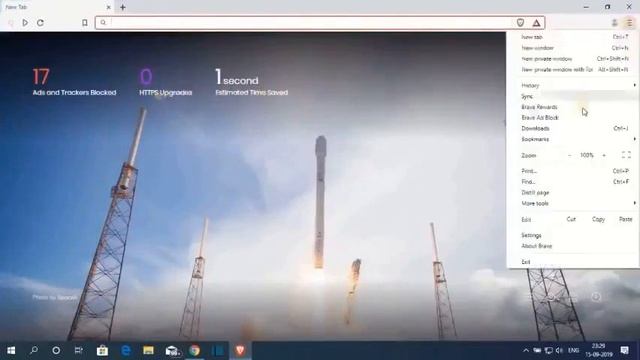Expand the More tools submenu
The width and height of the screenshot is (640, 360).
tap(573, 203)
